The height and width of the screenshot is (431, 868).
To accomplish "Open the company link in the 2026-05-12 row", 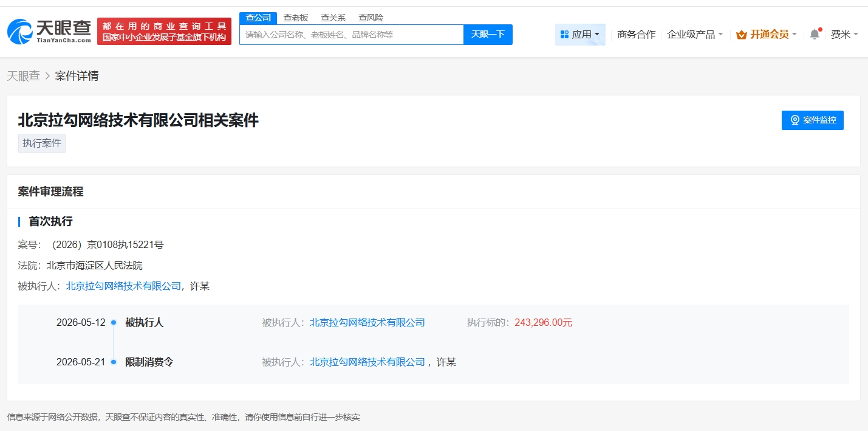I will click(x=367, y=323).
